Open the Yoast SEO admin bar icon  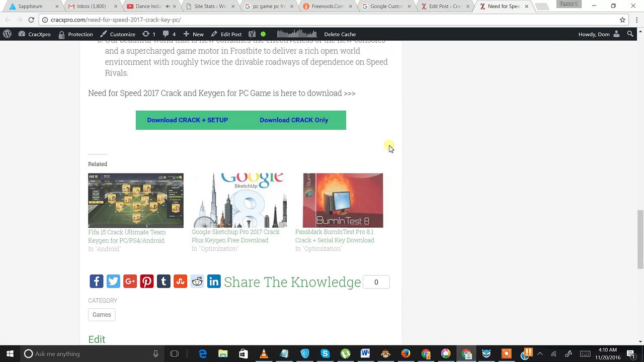point(252,34)
